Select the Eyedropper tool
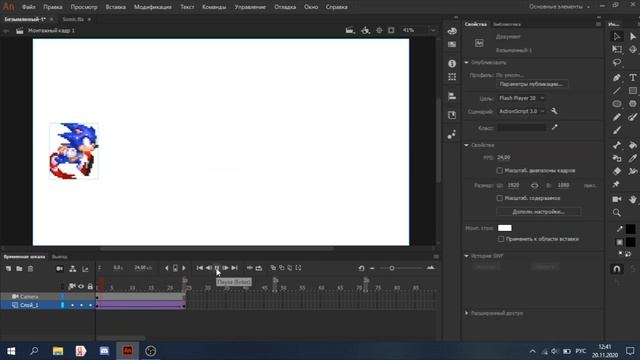Image resolution: width=640 pixels, height=360 pixels. tap(633, 158)
